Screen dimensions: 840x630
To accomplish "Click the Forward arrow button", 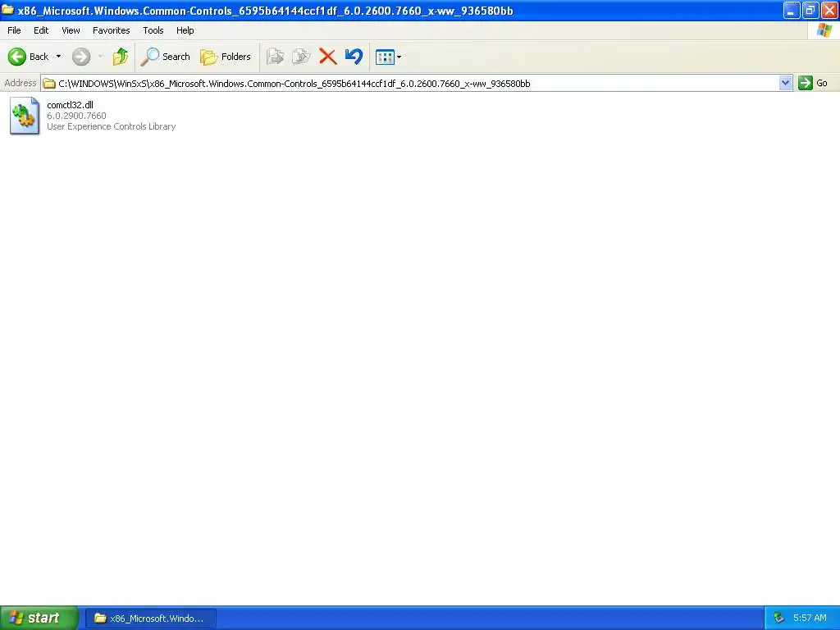I will tap(81, 57).
